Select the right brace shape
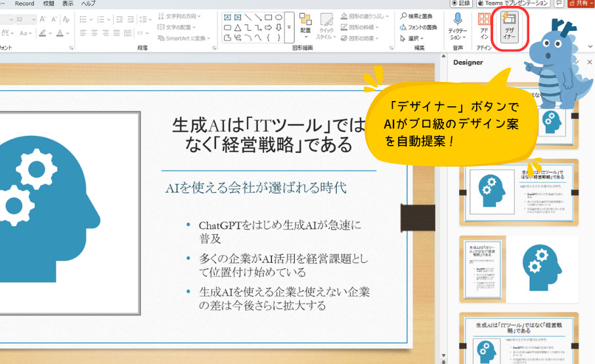Screen dimensions: 595x364 (x=278, y=37)
